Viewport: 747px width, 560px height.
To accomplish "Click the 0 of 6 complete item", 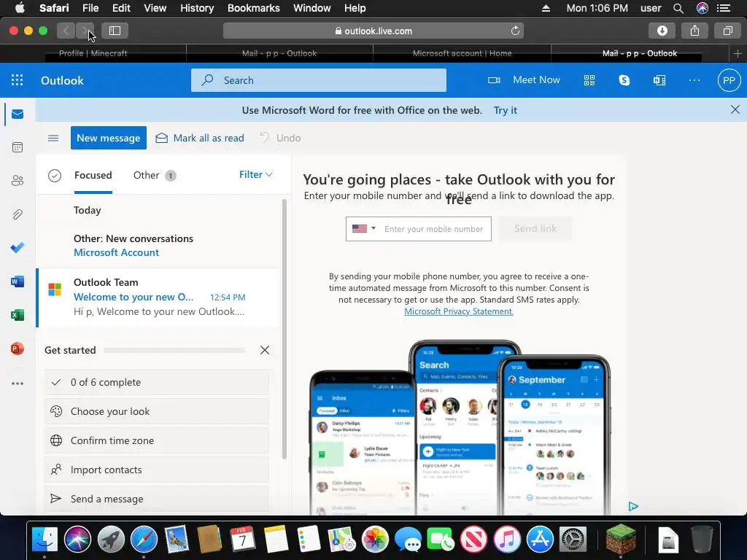I will click(x=157, y=382).
